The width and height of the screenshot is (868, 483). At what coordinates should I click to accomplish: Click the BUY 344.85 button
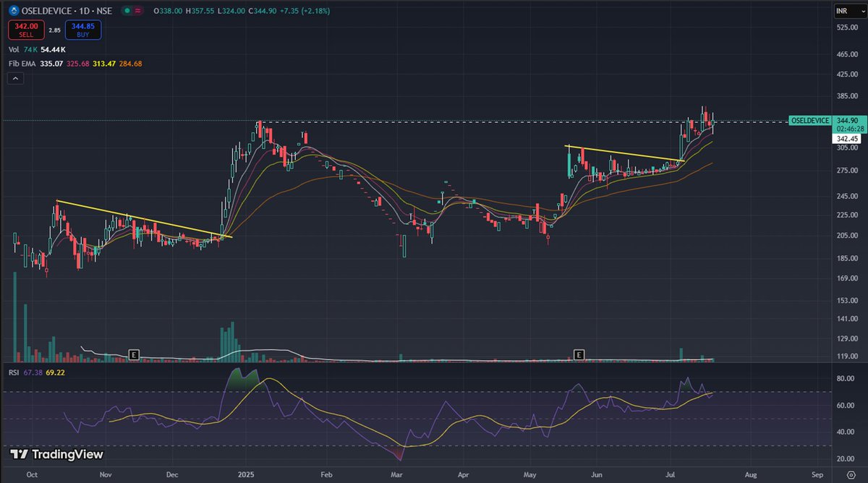coord(82,29)
